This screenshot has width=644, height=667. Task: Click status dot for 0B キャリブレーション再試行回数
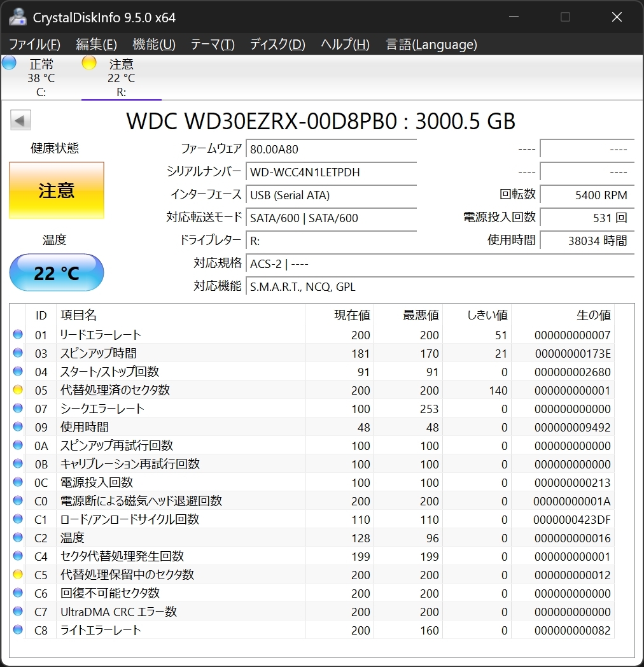pos(18,463)
